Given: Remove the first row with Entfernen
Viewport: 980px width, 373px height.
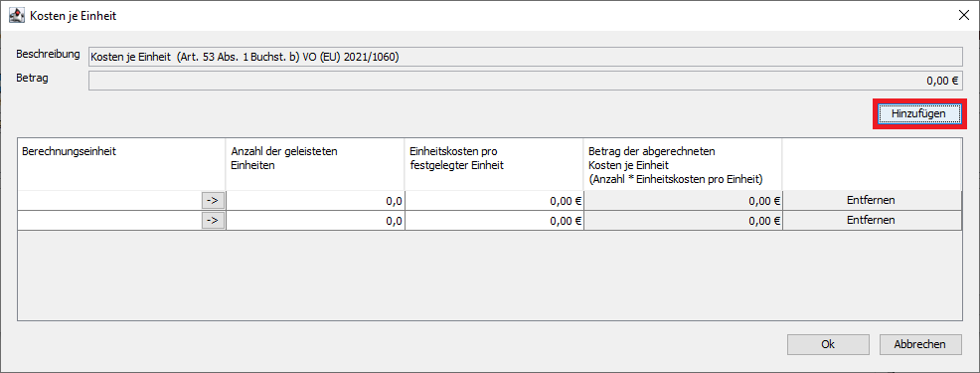Looking at the screenshot, I should click(872, 200).
